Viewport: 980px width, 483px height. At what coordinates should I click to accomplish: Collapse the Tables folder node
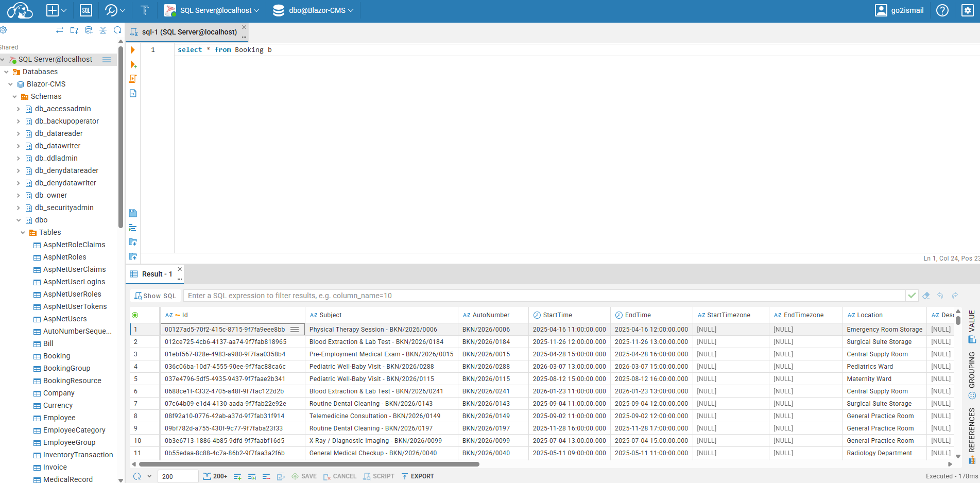(x=23, y=233)
